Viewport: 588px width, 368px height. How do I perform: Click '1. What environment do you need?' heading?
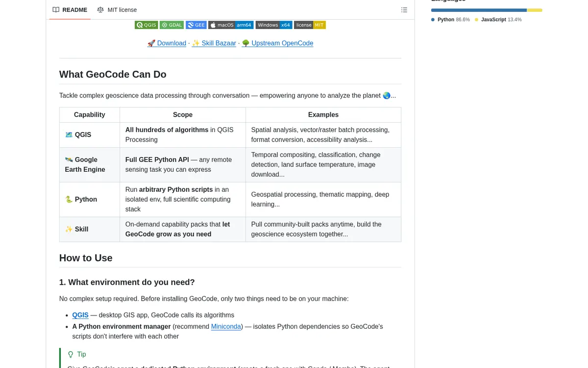pos(127,282)
